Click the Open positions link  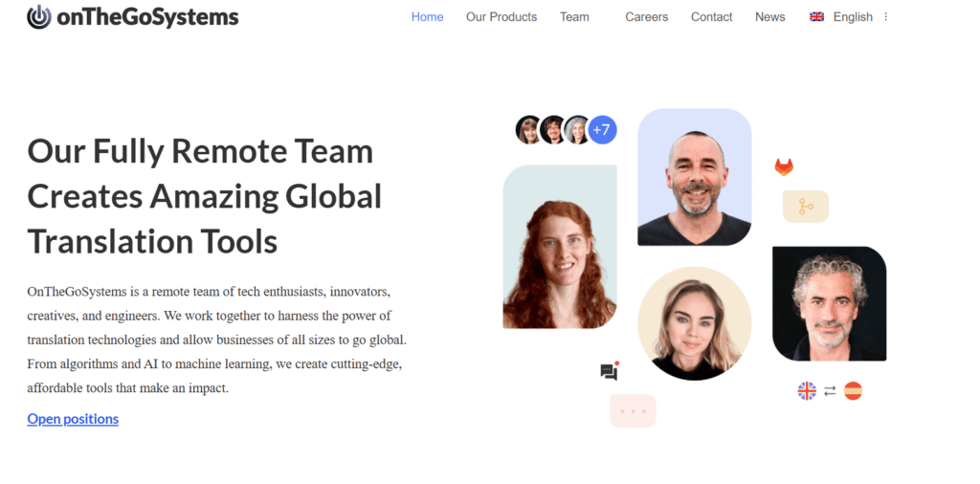[x=73, y=418]
